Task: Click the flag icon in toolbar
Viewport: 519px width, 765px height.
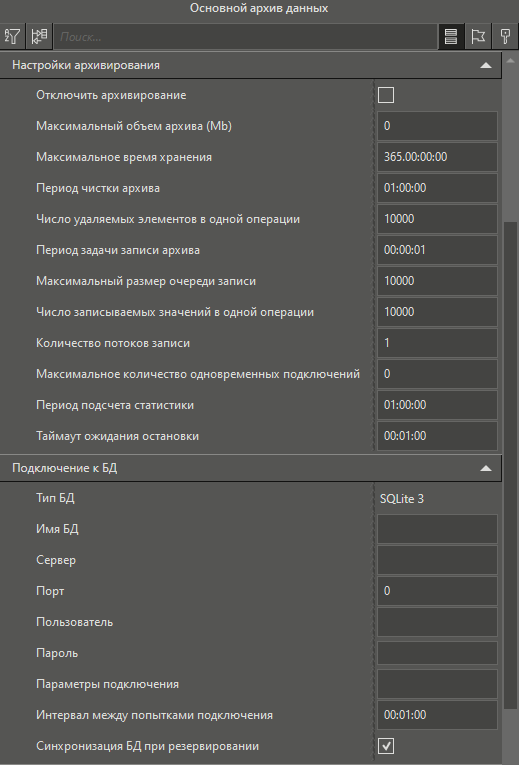Action: point(478,37)
